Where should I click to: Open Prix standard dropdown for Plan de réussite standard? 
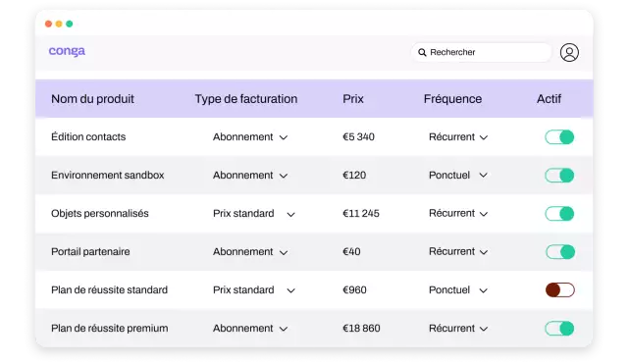(254, 289)
